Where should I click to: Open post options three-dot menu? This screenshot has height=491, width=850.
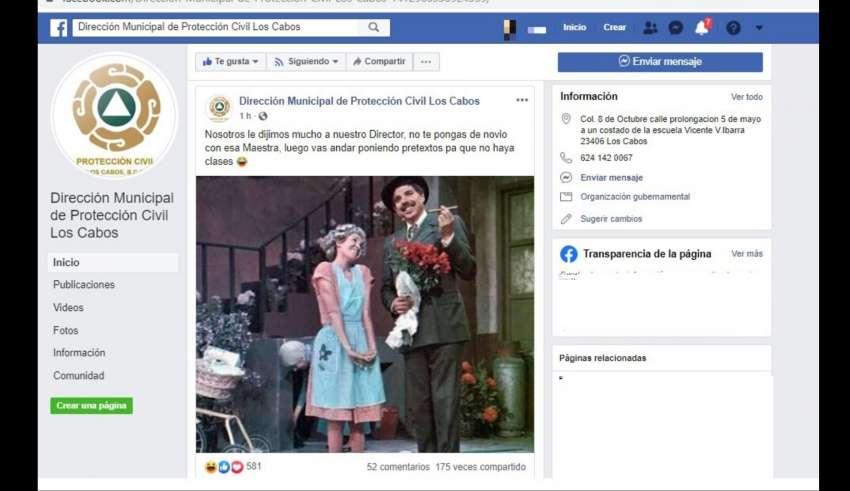pyautogui.click(x=521, y=101)
